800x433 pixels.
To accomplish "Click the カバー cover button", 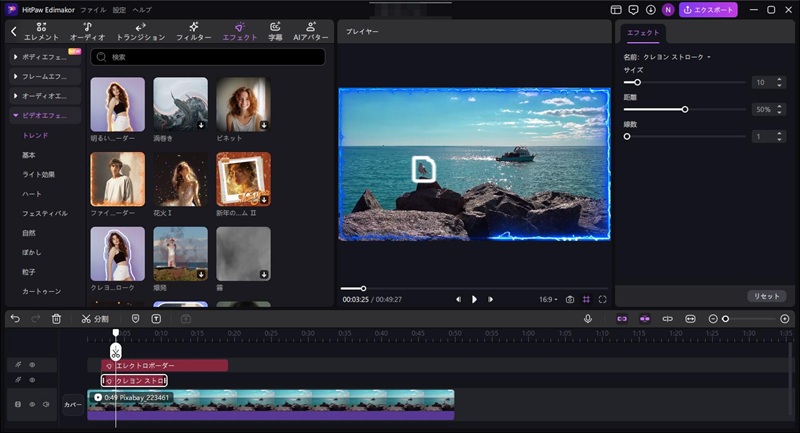I will click(73, 404).
